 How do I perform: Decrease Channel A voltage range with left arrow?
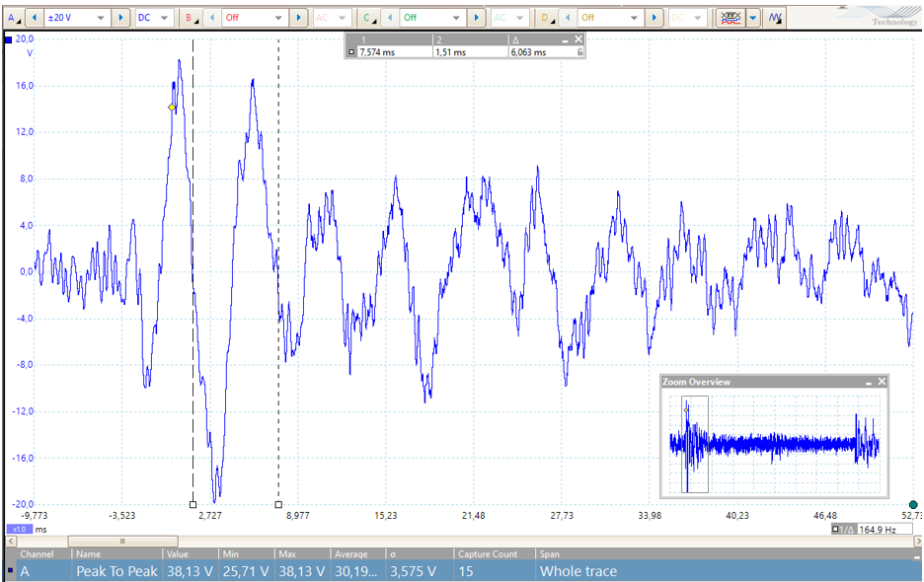click(x=35, y=18)
